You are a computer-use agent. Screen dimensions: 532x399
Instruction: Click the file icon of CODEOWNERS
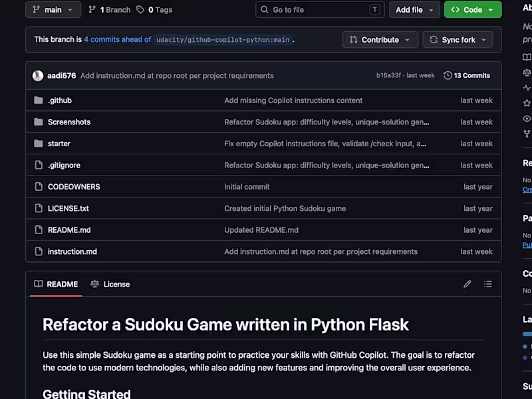pyautogui.click(x=39, y=187)
